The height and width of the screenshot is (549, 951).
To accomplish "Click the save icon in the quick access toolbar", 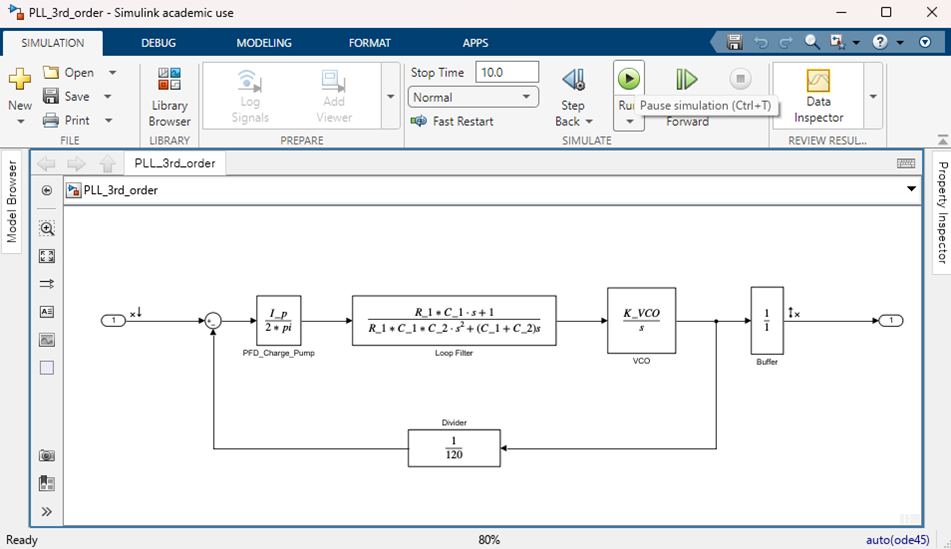I will tap(734, 42).
